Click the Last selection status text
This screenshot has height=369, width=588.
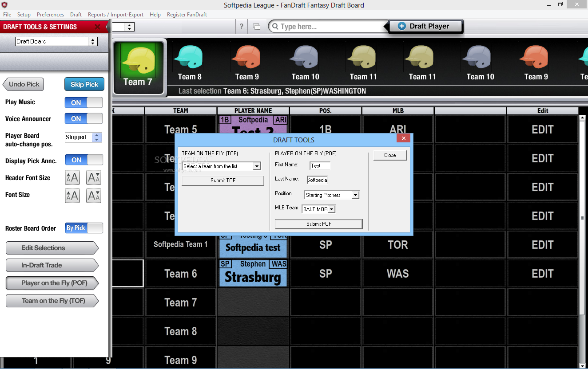coord(272,91)
